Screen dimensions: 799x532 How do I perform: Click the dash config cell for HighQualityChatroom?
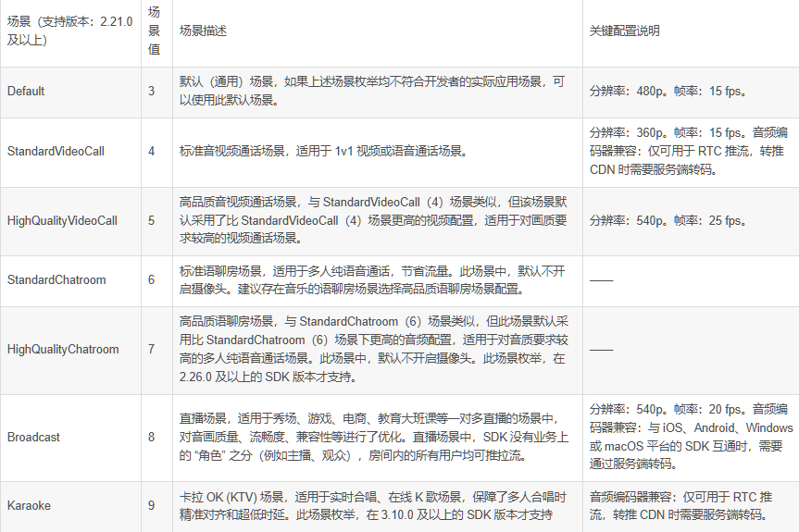point(691,350)
